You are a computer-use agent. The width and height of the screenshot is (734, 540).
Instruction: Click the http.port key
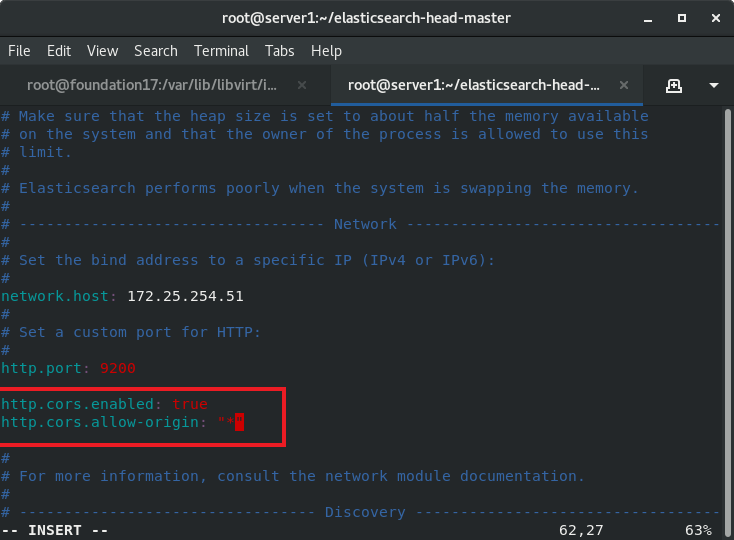click(41, 368)
